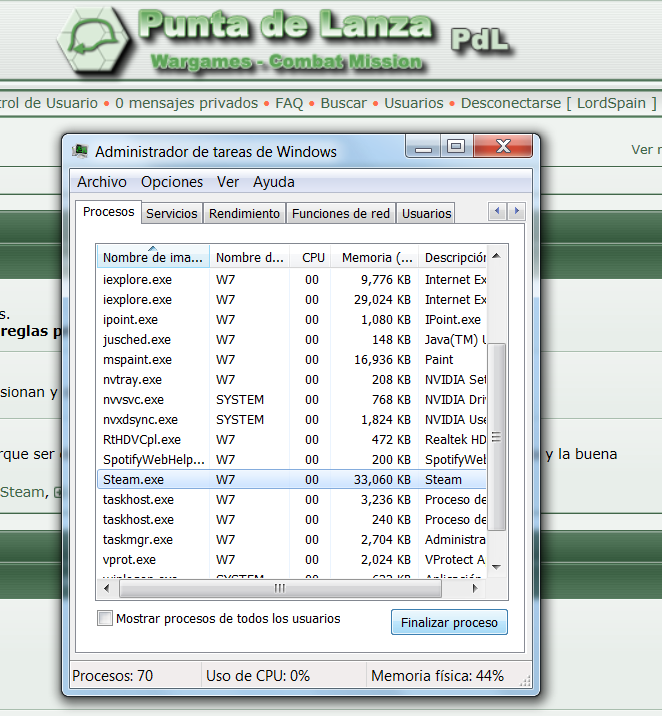Screen dimensions: 662x716
Task: Select the RtHDVCpl.exe process
Action: 291,440
